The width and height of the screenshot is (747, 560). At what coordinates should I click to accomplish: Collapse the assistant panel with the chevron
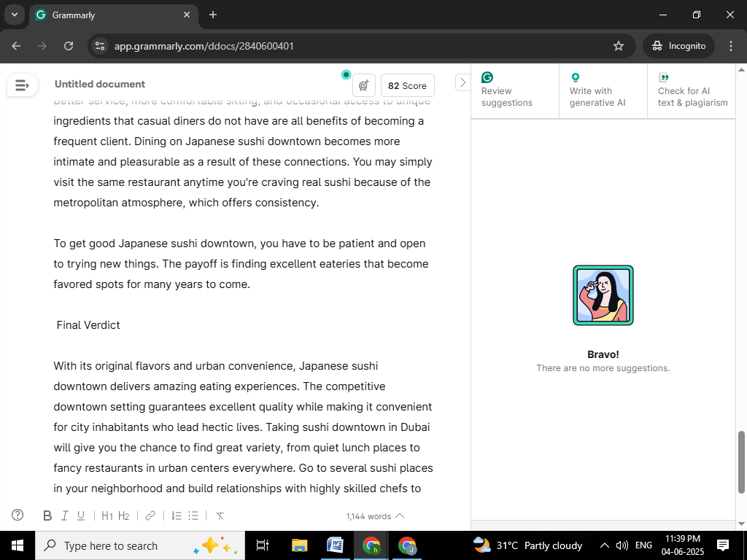(x=462, y=82)
